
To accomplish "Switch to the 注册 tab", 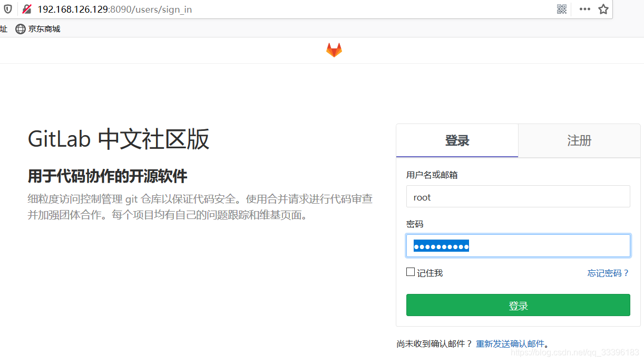I will click(579, 140).
